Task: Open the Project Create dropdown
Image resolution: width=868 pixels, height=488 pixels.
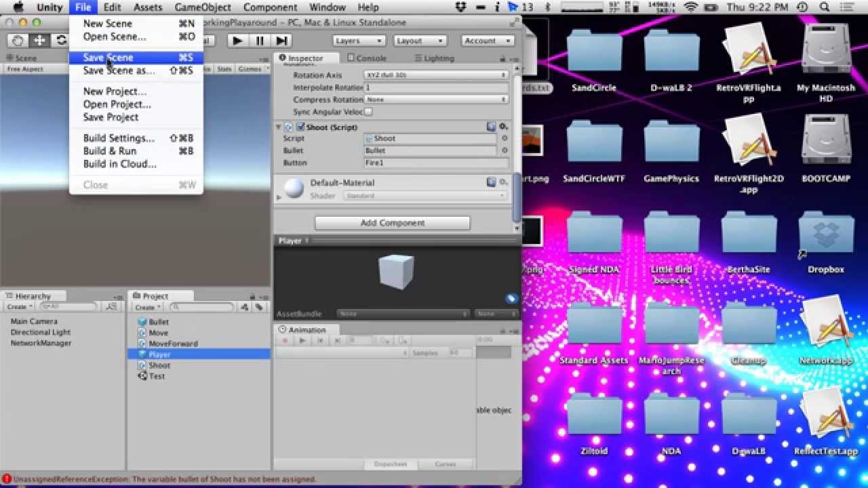Action: [x=147, y=308]
